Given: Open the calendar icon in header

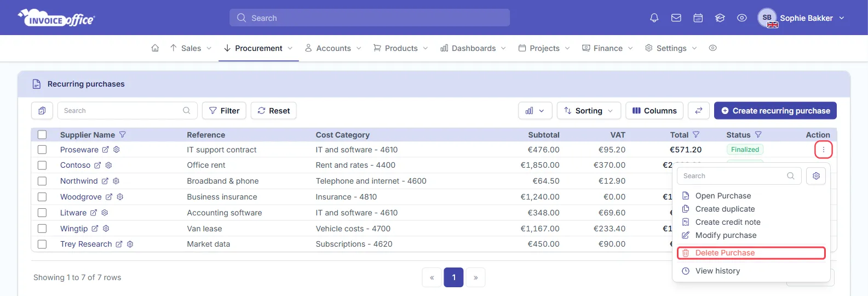Looking at the screenshot, I should (x=698, y=18).
